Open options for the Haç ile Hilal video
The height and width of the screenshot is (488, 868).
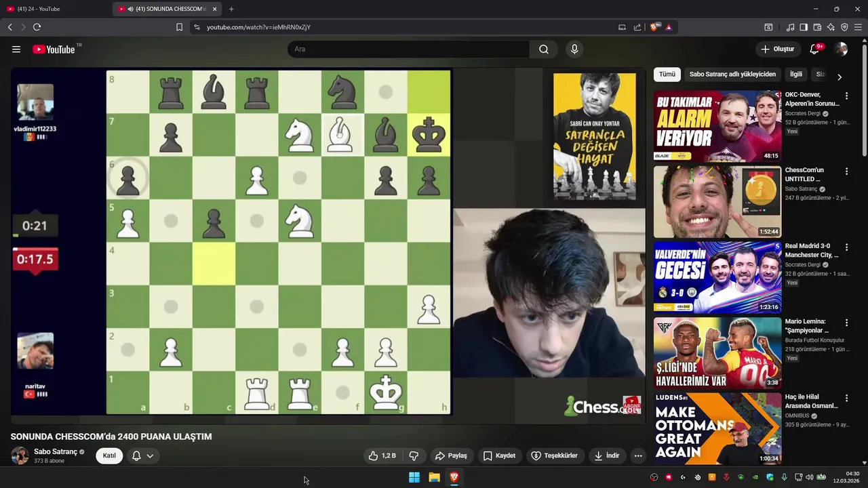[x=846, y=399]
